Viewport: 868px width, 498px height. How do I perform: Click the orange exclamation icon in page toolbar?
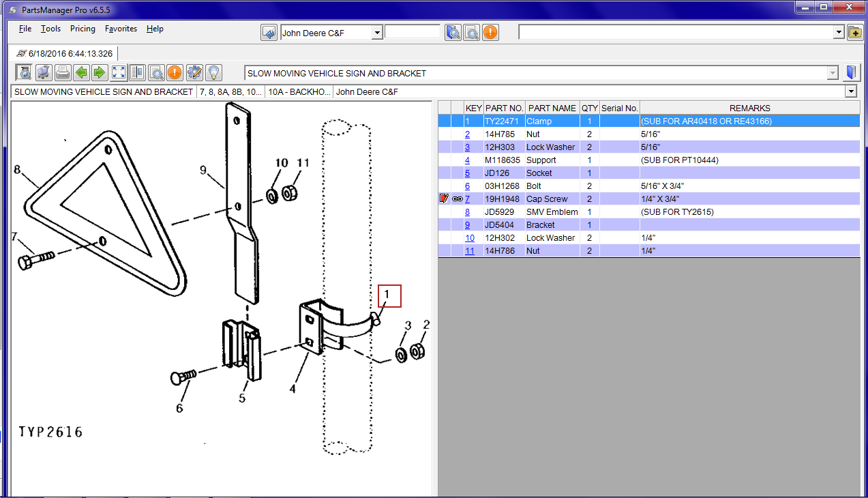[175, 72]
